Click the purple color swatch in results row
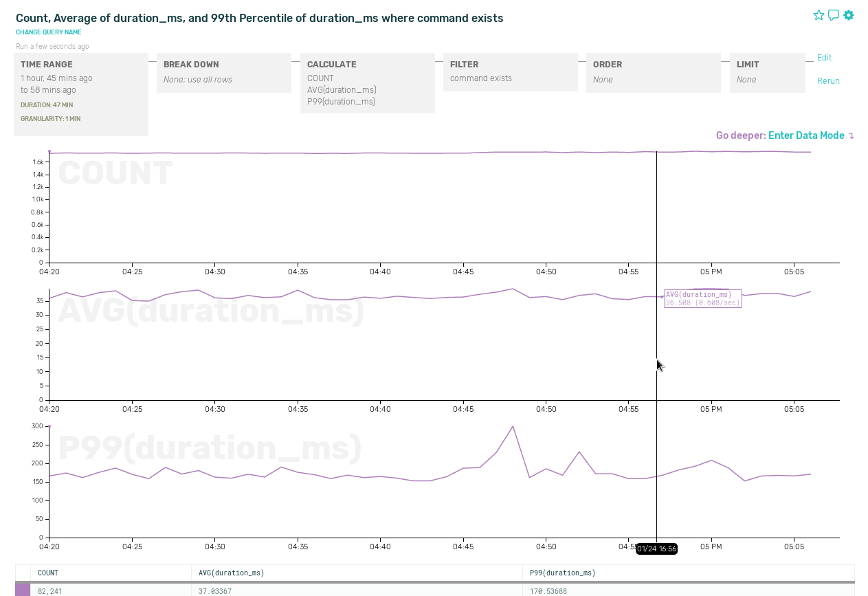The width and height of the screenshot is (868, 596). (x=23, y=590)
